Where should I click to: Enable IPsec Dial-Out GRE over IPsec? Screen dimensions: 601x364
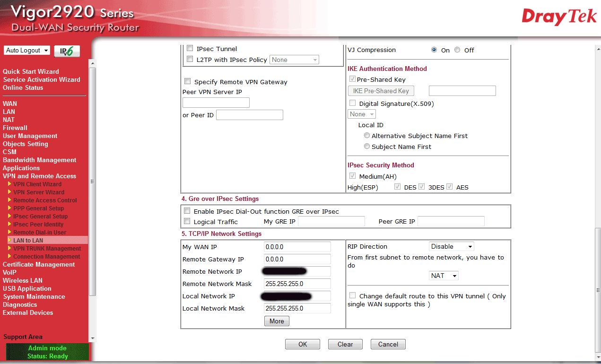coord(187,211)
